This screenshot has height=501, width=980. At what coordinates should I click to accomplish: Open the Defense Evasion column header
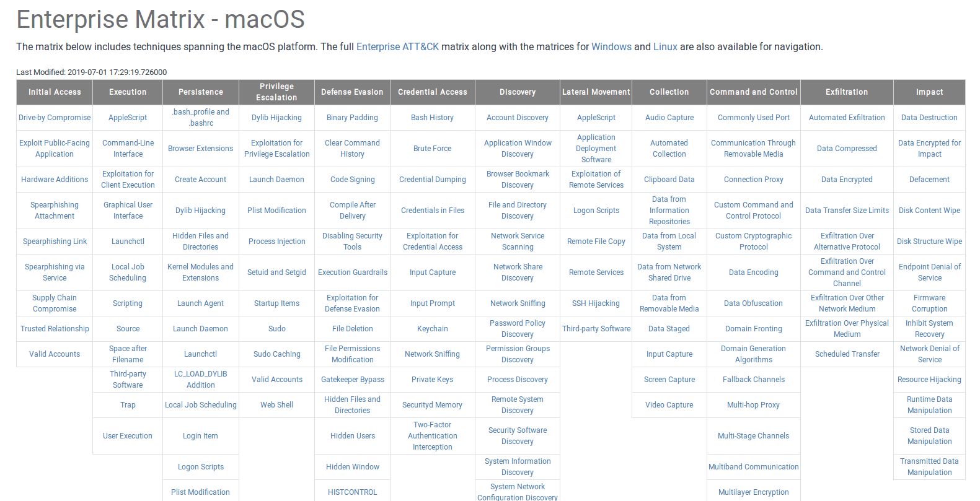pos(352,92)
